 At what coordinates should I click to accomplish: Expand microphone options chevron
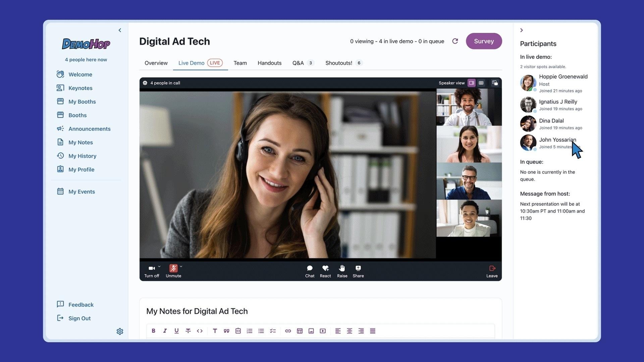(181, 266)
